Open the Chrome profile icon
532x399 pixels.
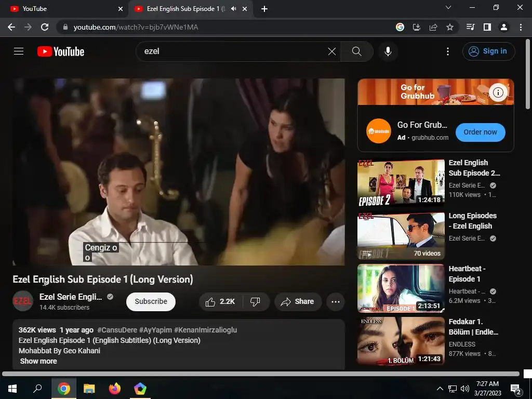tap(504, 27)
